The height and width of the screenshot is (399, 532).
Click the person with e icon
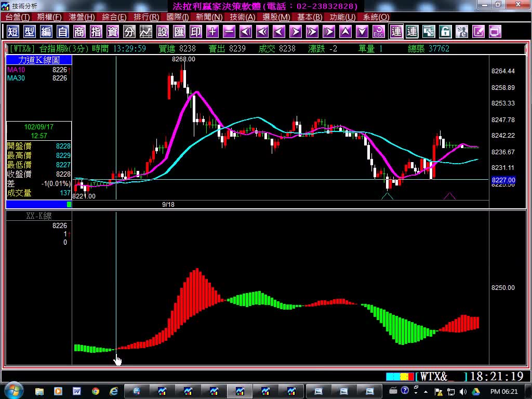(x=462, y=32)
